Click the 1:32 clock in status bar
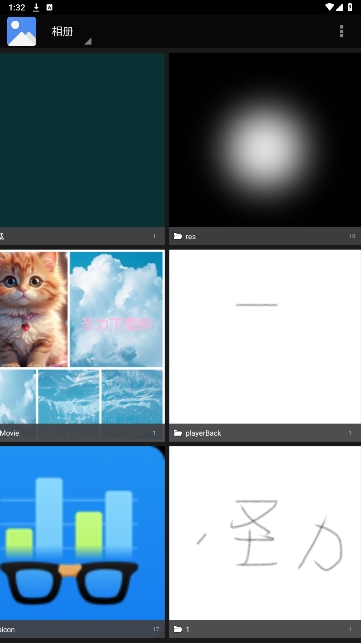The height and width of the screenshot is (643, 361). click(x=17, y=7)
